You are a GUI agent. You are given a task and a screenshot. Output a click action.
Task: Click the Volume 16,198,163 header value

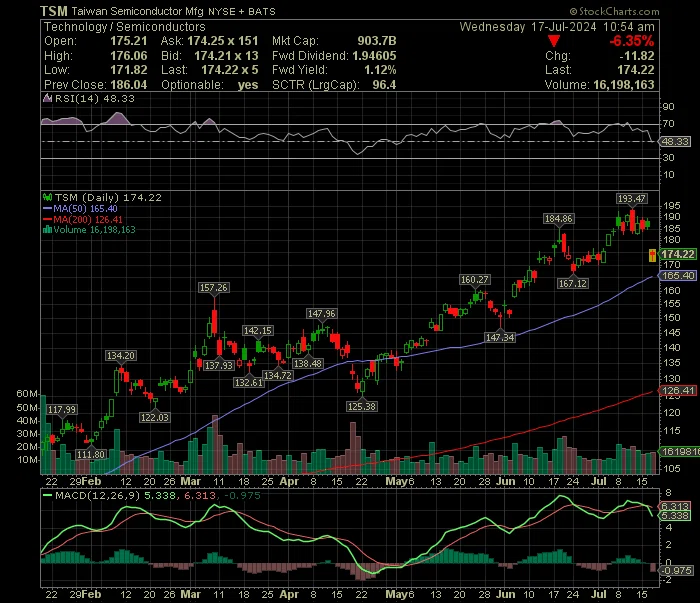point(624,85)
